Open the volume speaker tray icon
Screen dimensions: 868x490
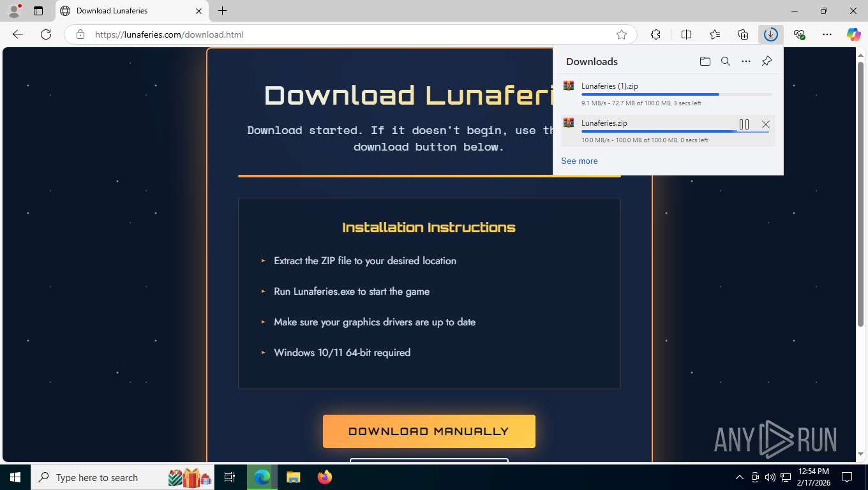click(x=770, y=477)
